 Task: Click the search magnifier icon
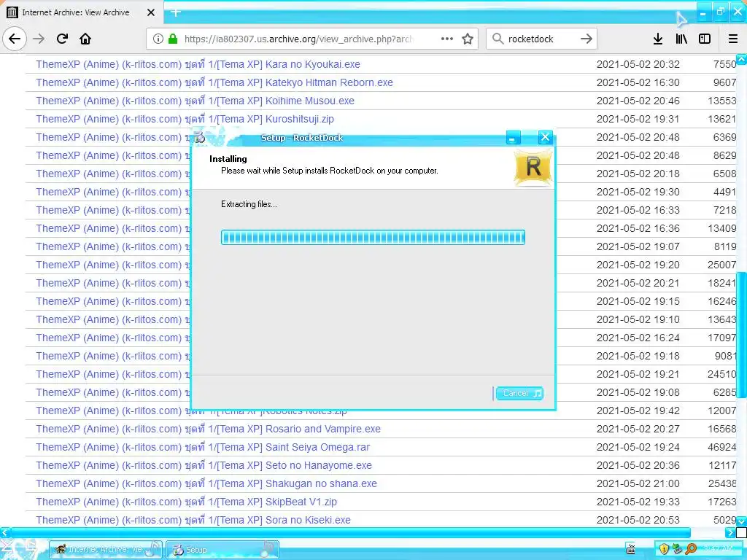pos(498,39)
